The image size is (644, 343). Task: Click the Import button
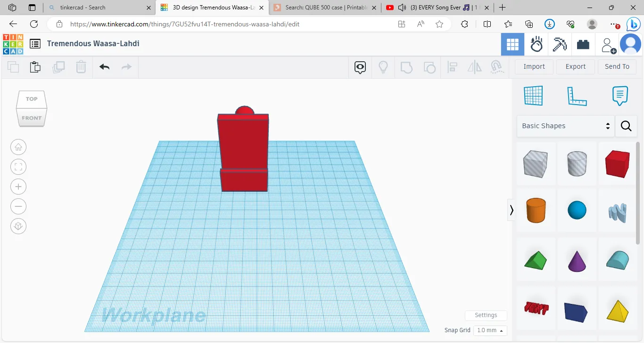534,67
